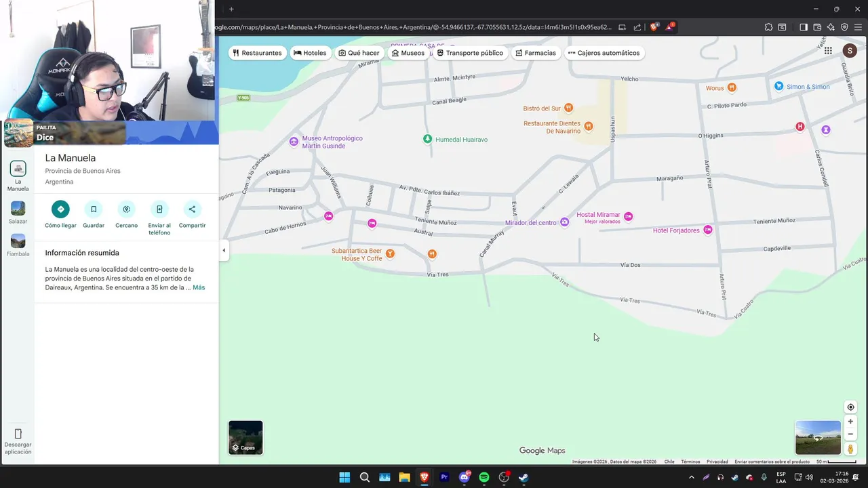Click the browser address bar URL
The image size is (868, 488).
(x=413, y=27)
